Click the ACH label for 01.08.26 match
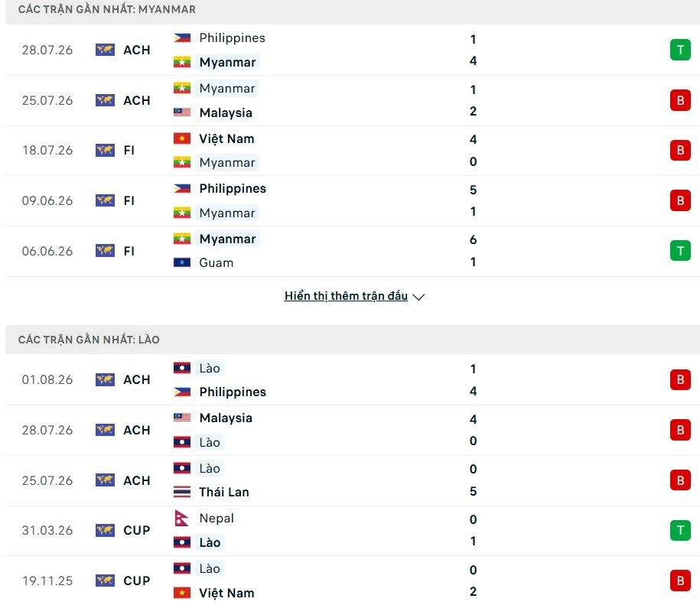Viewport: 700px width, 605px height. tap(137, 379)
